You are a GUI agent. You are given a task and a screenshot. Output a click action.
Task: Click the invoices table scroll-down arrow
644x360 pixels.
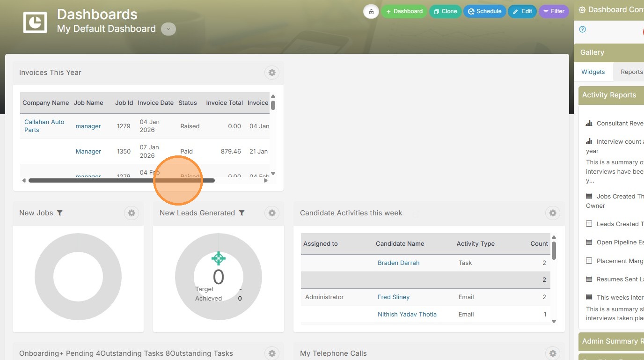(273, 174)
